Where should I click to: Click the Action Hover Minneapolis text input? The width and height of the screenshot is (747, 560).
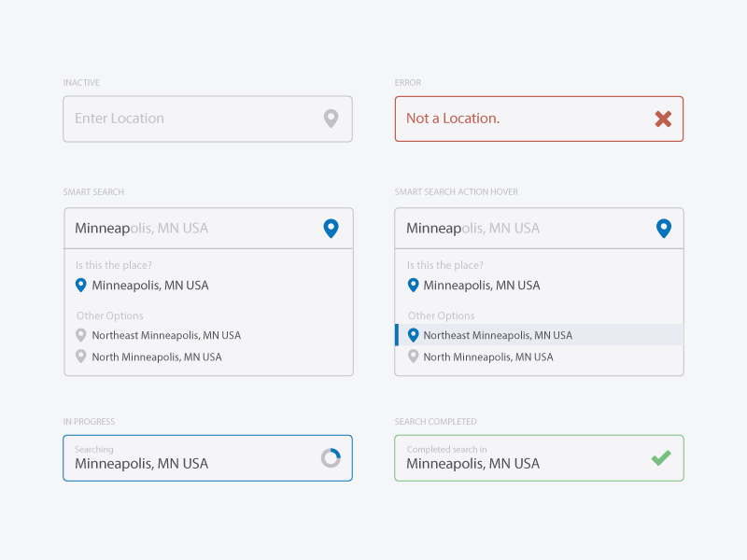pyautogui.click(x=539, y=228)
